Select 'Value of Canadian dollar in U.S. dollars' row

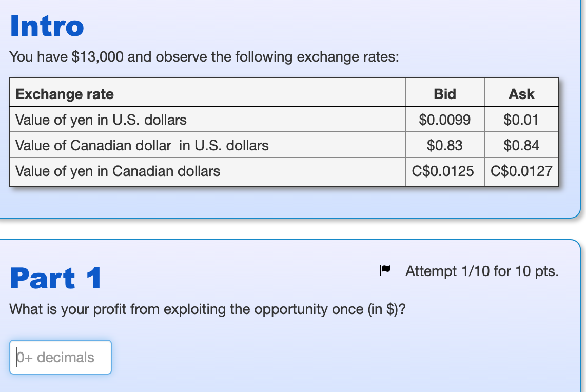click(x=284, y=145)
